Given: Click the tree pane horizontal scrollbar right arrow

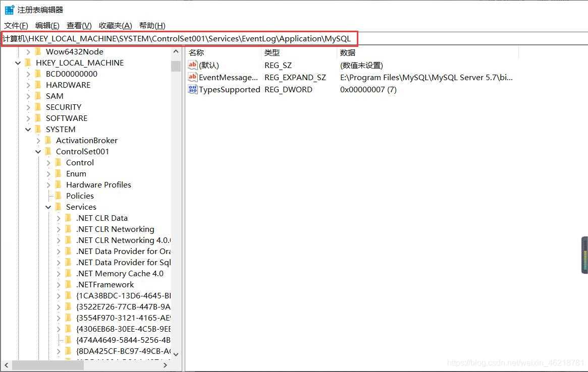Looking at the screenshot, I should coord(166,365).
